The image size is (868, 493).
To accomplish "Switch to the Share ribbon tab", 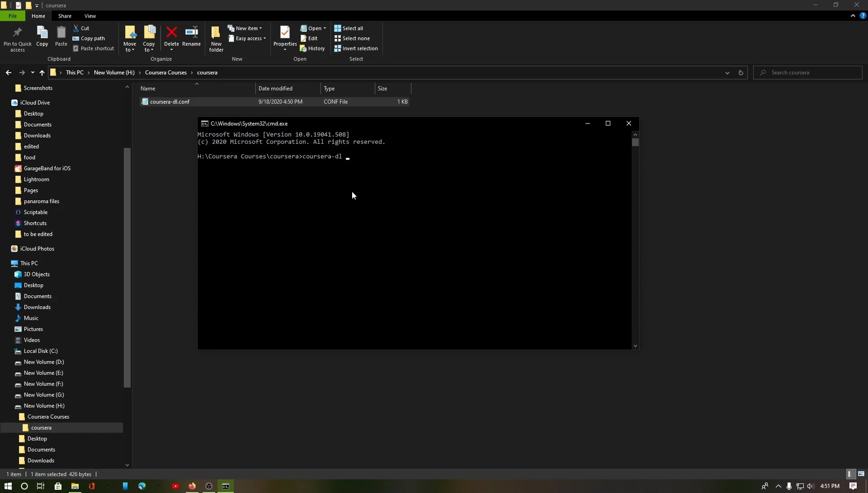I will [65, 16].
